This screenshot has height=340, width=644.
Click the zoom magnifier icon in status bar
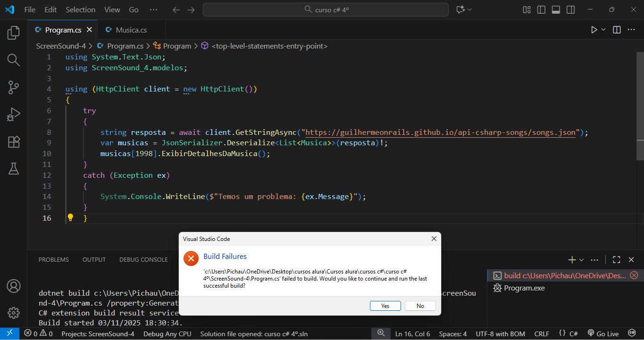point(381,334)
